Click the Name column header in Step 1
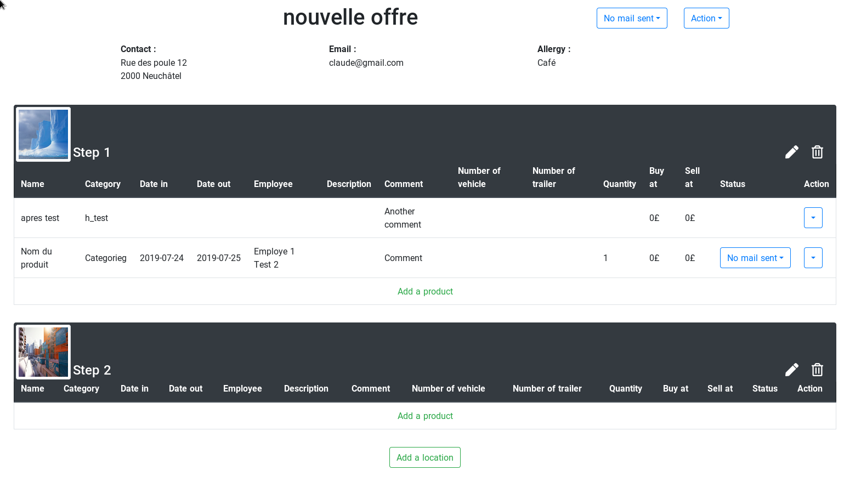Screen dimensions: 861x504 pyautogui.click(x=32, y=184)
